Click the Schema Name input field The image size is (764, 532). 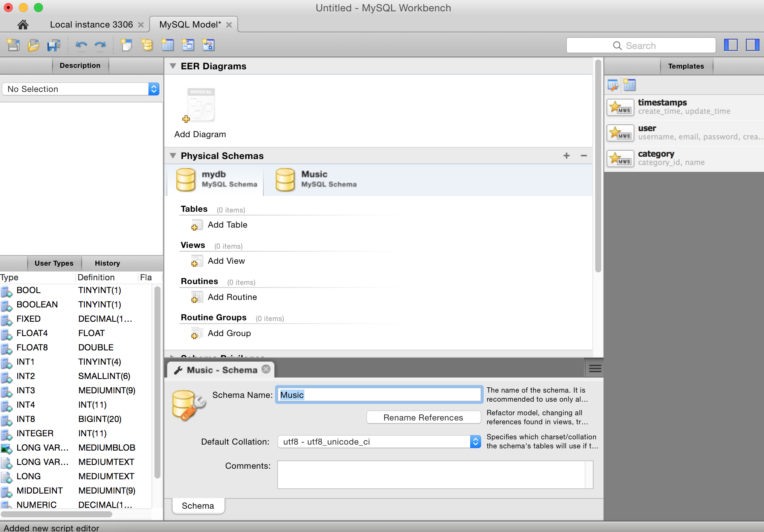(x=379, y=394)
